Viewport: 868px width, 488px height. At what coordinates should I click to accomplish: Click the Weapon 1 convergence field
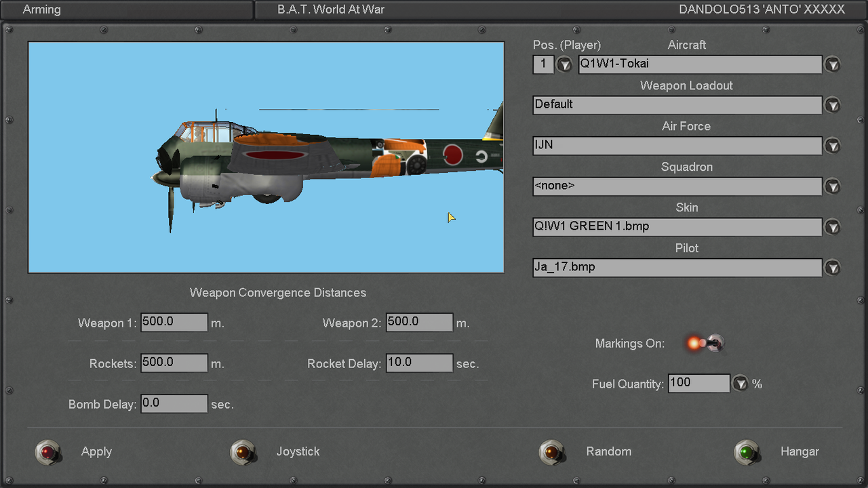[174, 322]
